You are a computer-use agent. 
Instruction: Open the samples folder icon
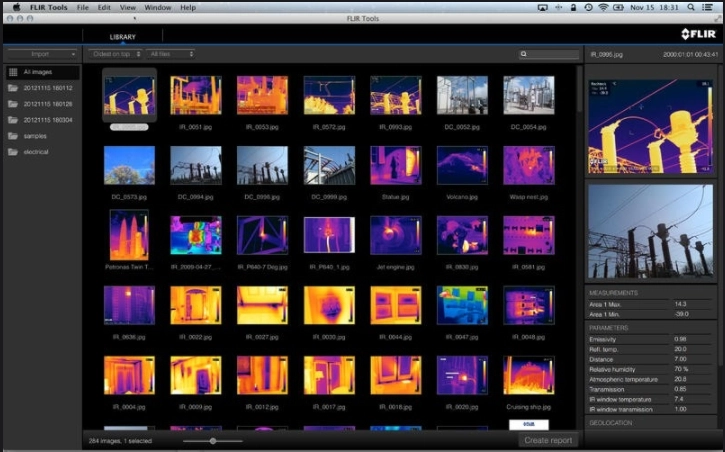coord(13,136)
